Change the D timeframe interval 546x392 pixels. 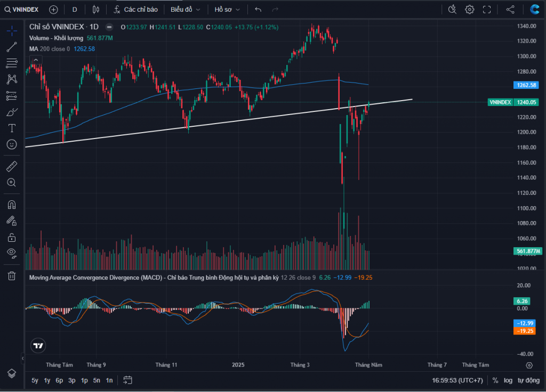(x=75, y=10)
